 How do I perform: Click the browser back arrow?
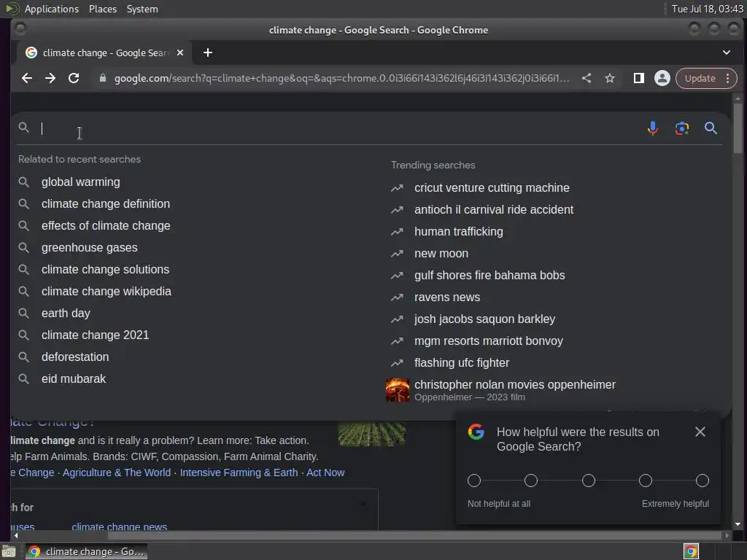[27, 78]
